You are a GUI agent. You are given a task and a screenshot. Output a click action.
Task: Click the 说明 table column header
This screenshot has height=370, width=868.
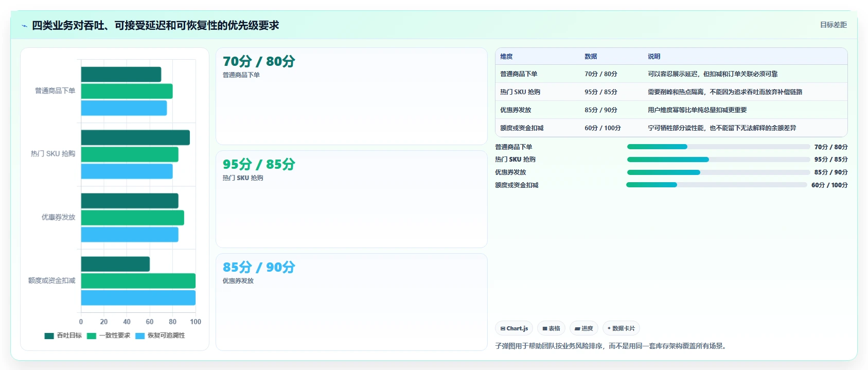tap(654, 57)
